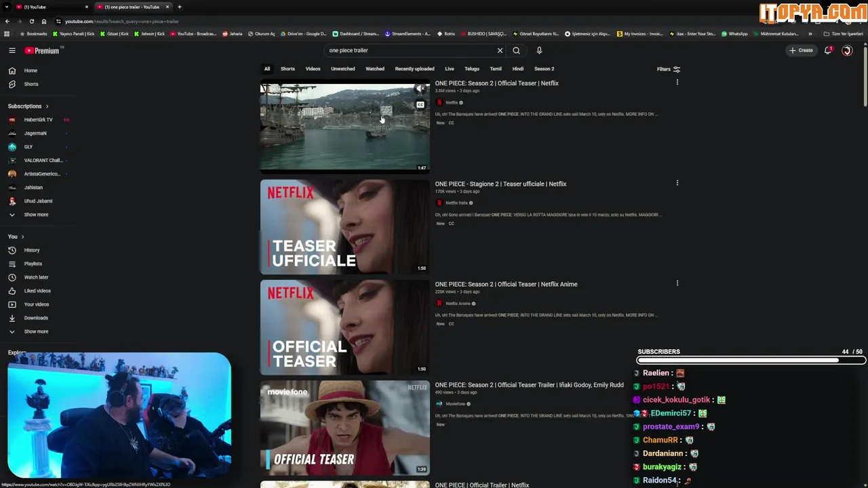
Task: Go to YouTube Premium home logo
Action: pos(42,51)
